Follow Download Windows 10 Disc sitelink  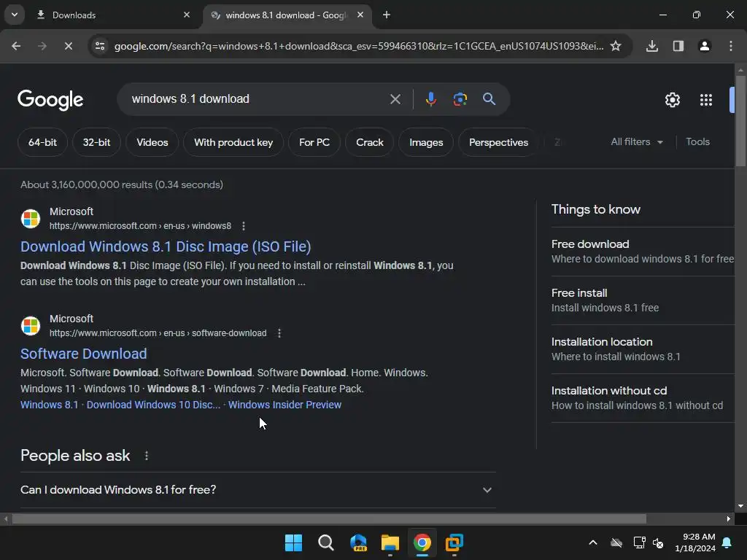tap(153, 405)
